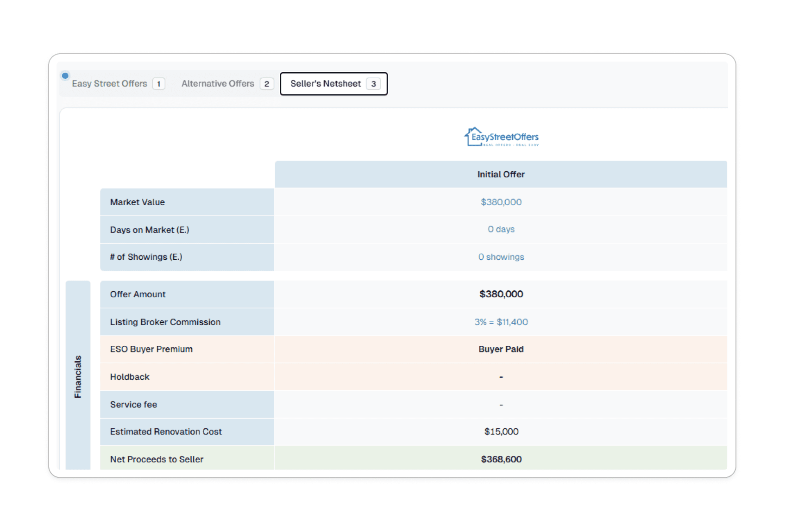
Task: Click the Market Value $380,000 link
Action: 501,202
